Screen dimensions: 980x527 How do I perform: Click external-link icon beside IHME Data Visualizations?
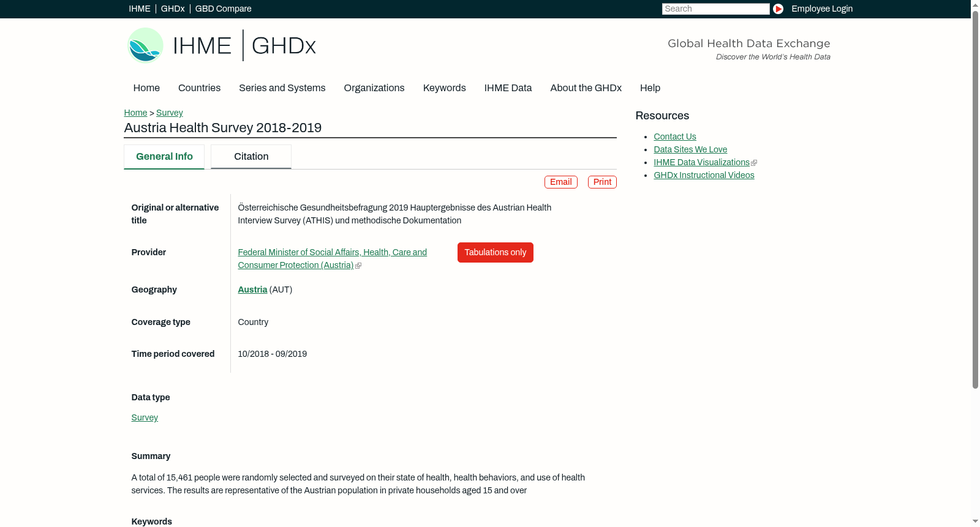pyautogui.click(x=754, y=163)
